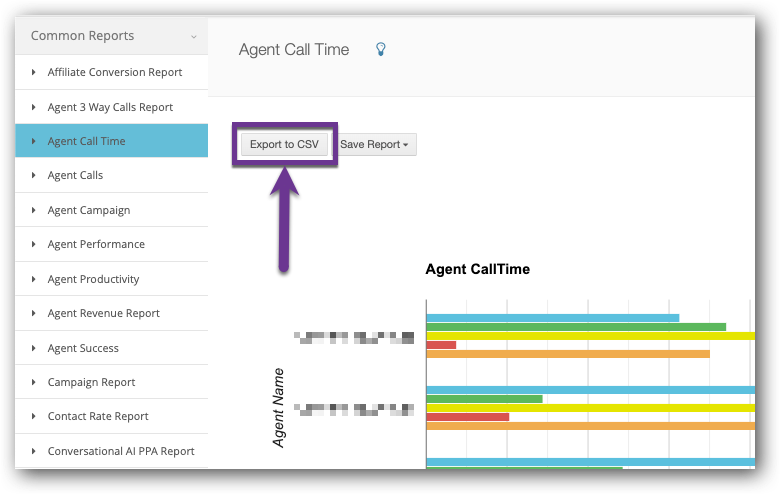The image size is (780, 494).
Task: Click the lightbulb help icon
Action: pyautogui.click(x=381, y=49)
